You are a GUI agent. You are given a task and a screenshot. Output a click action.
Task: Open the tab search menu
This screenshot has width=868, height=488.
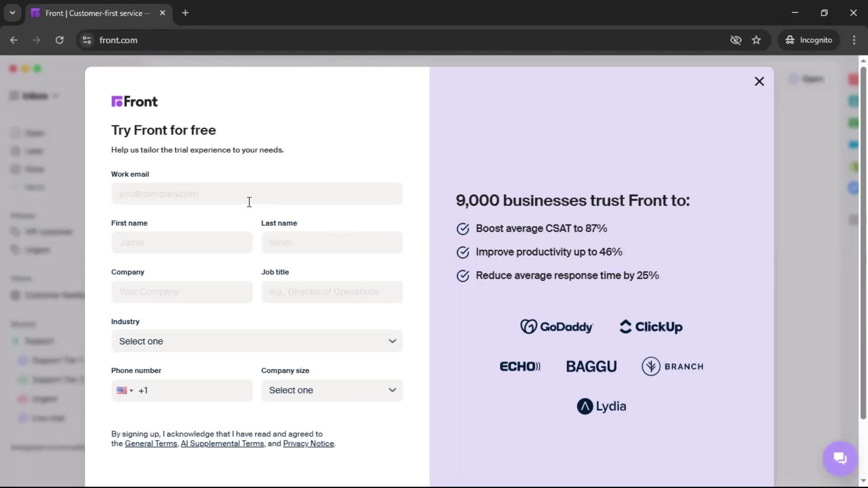pyautogui.click(x=12, y=13)
